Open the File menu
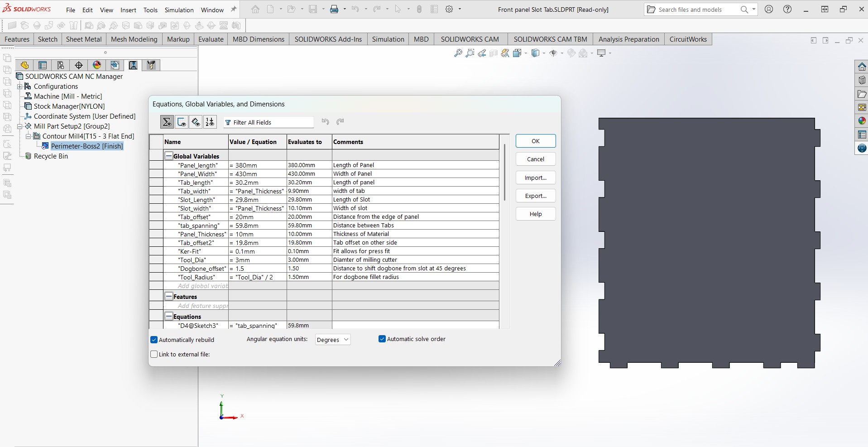The width and height of the screenshot is (868, 447). 71,10
